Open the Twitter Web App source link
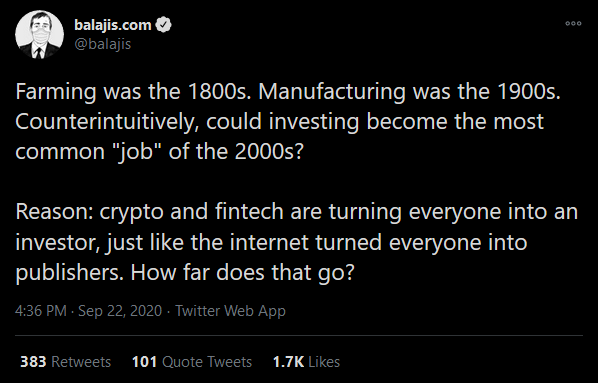 coord(230,311)
